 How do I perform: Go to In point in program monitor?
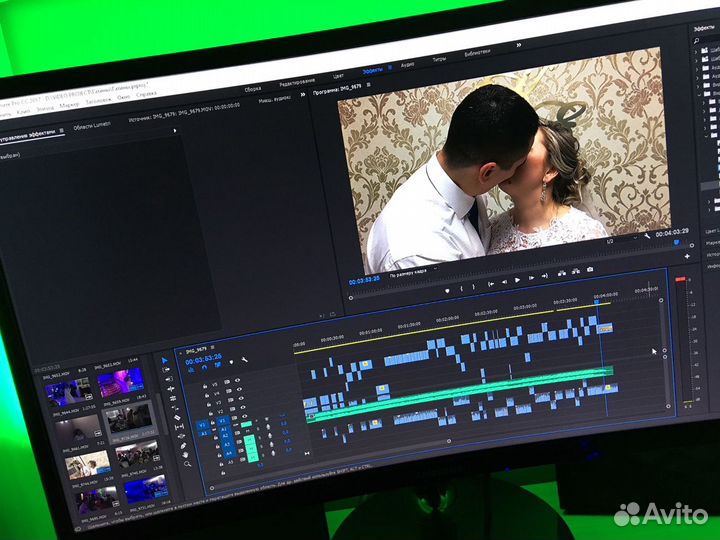click(490, 284)
